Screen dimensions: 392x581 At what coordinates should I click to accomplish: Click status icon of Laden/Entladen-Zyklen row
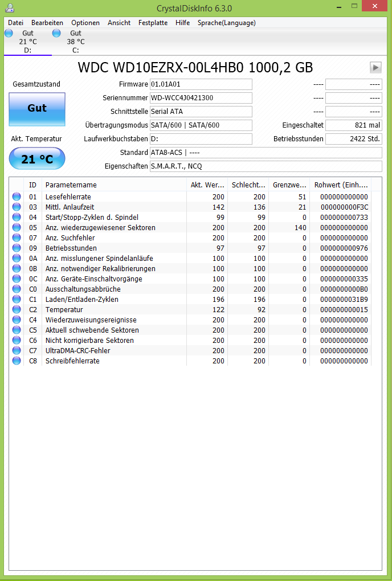(17, 299)
